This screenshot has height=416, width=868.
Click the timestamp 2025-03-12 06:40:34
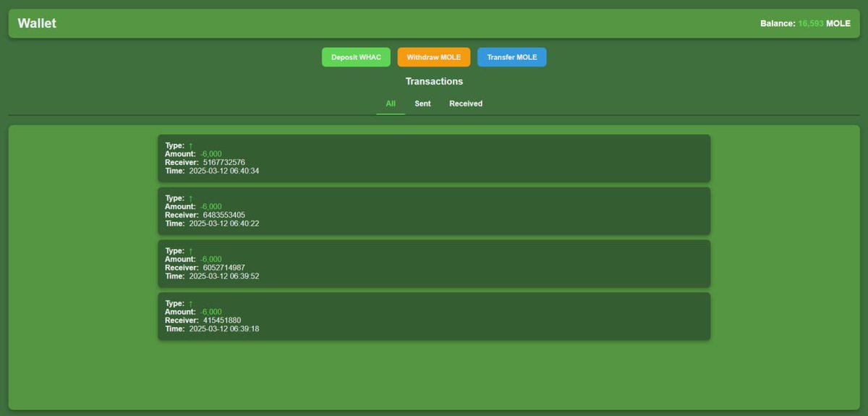point(224,171)
